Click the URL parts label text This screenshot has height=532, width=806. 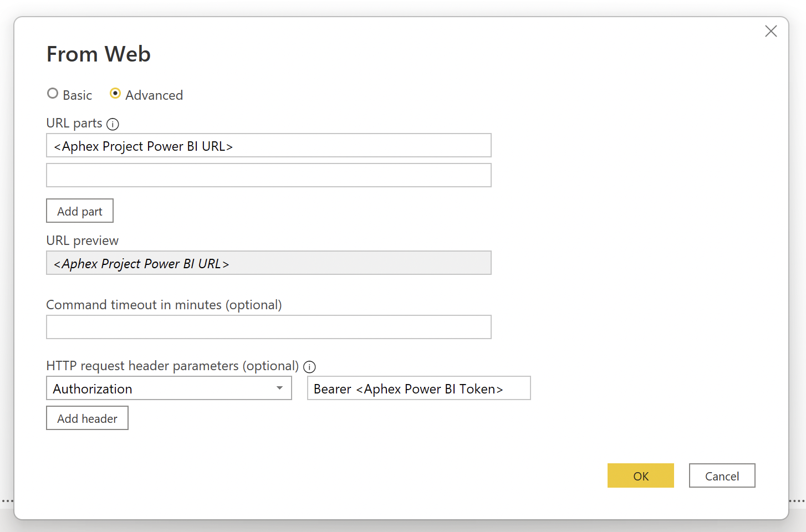pos(74,123)
